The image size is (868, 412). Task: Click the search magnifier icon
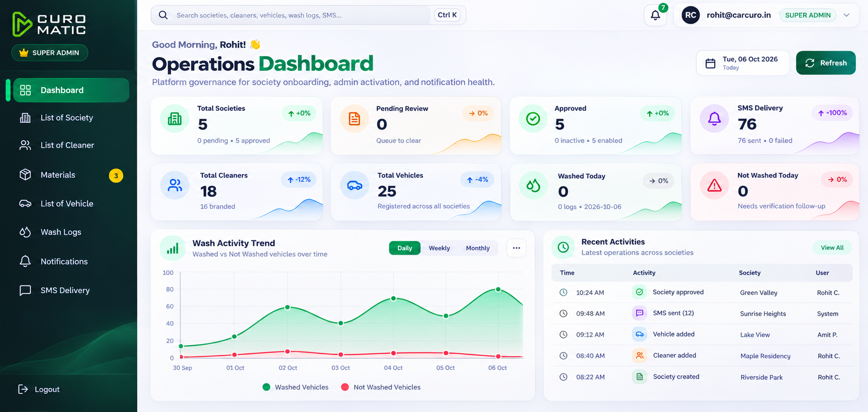163,15
